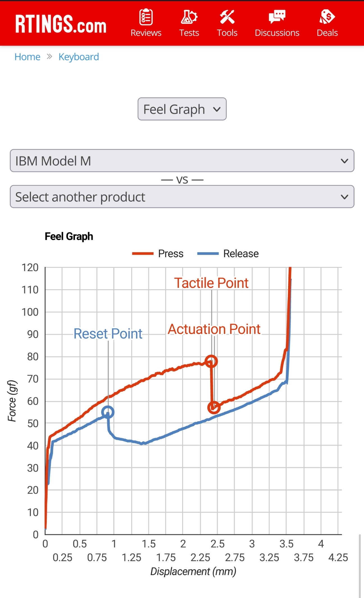The height and width of the screenshot is (598, 364).
Task: Click the breadcrumb separator chevron icon
Action: [49, 57]
